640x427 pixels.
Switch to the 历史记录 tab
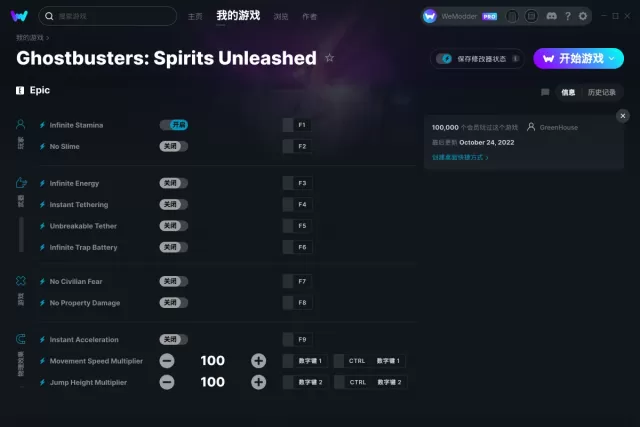602,92
